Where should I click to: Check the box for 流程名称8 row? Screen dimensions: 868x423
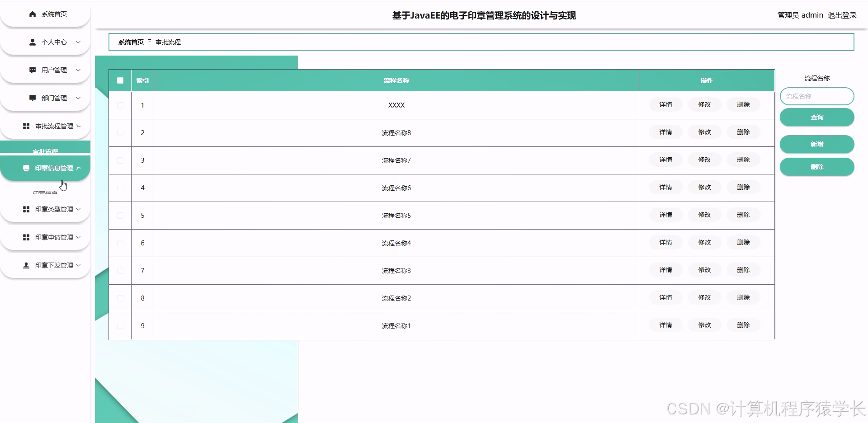click(x=120, y=133)
